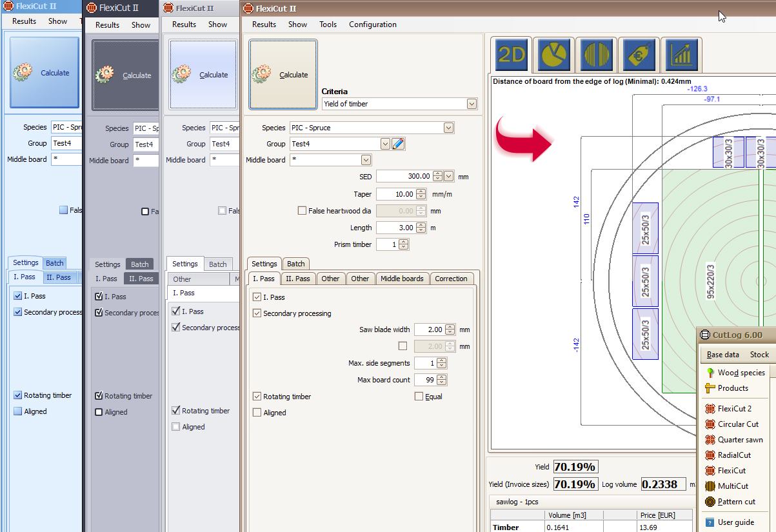The image size is (776, 532).
Task: Open the 2D view tab icon
Action: click(x=512, y=55)
